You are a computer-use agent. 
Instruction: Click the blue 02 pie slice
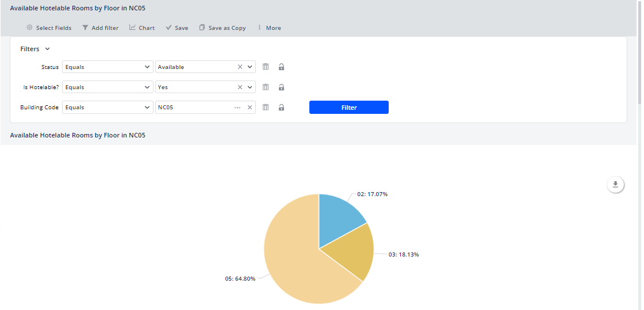[x=338, y=215]
